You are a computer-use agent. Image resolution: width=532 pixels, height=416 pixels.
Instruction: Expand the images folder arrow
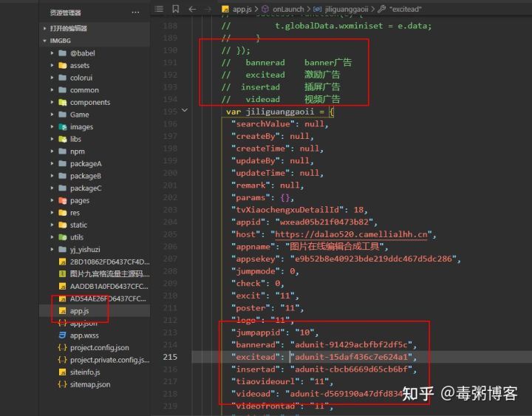point(52,127)
